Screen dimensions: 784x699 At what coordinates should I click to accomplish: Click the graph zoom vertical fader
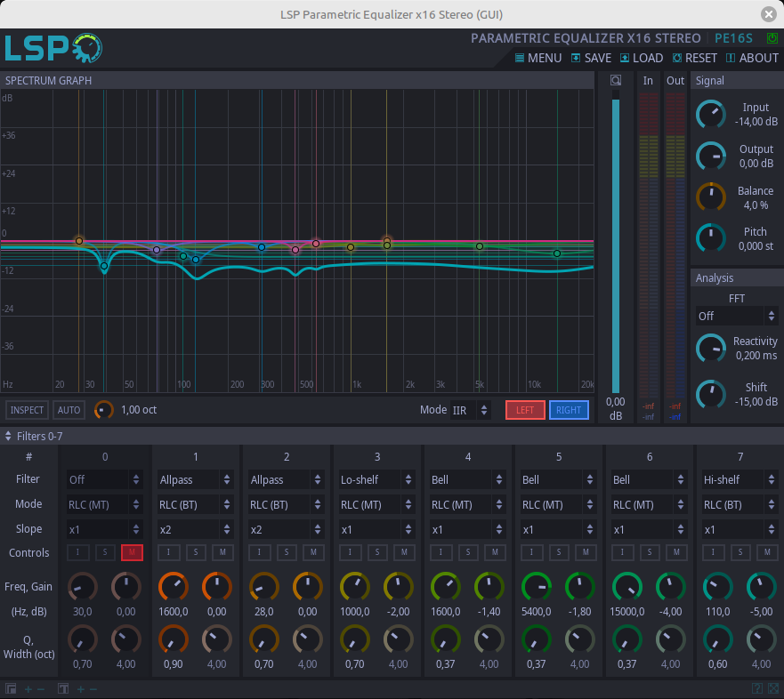[x=616, y=242]
